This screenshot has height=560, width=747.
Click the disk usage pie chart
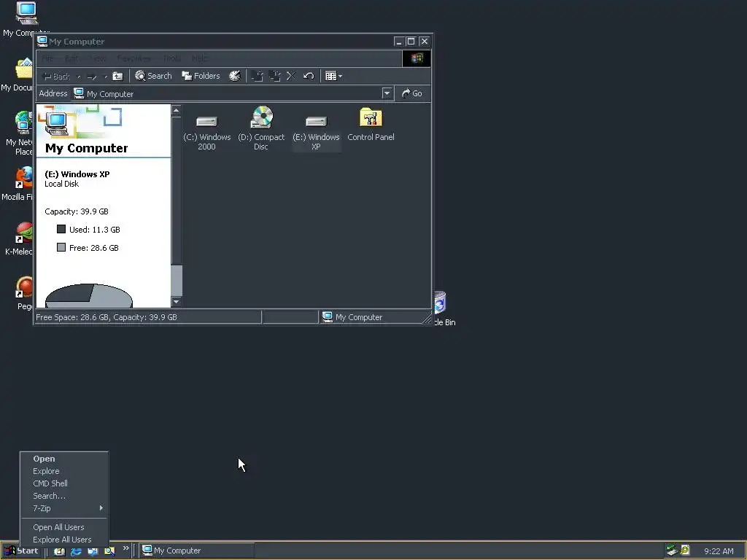point(88,296)
